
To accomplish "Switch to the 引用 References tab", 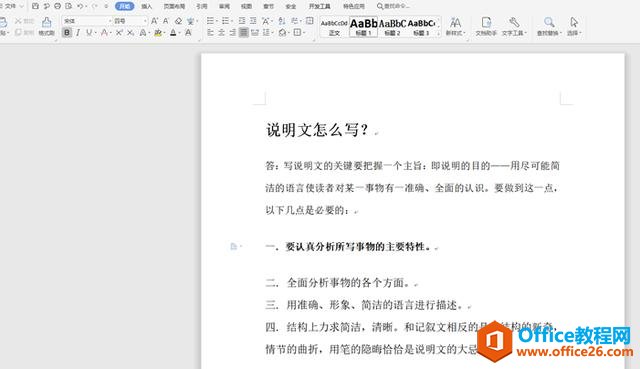I will click(x=202, y=6).
